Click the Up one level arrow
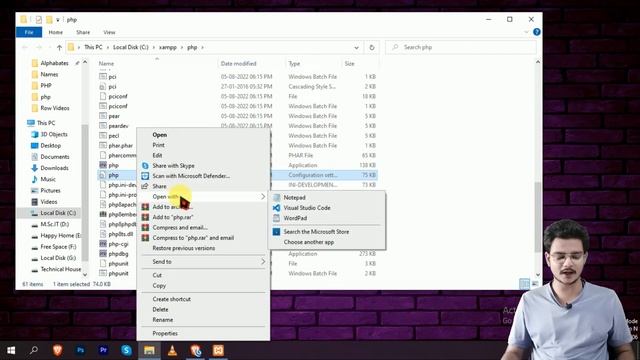The width and height of the screenshot is (640, 360). coord(59,47)
